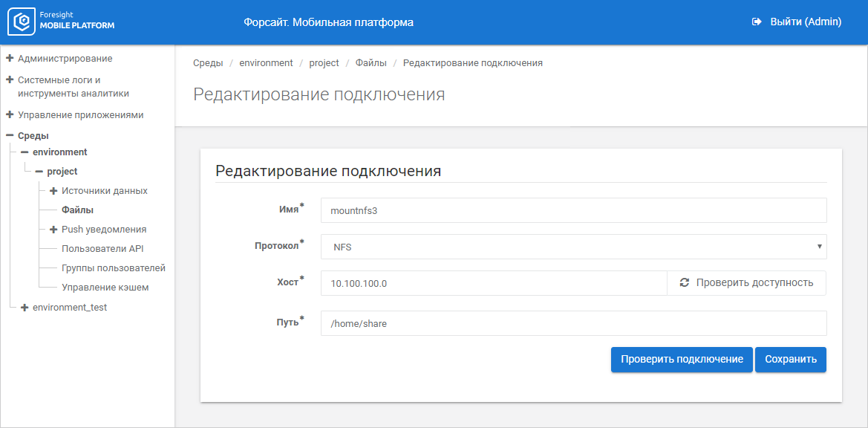Open Администрирование in sidebar
The width and height of the screenshot is (868, 428).
(65, 58)
